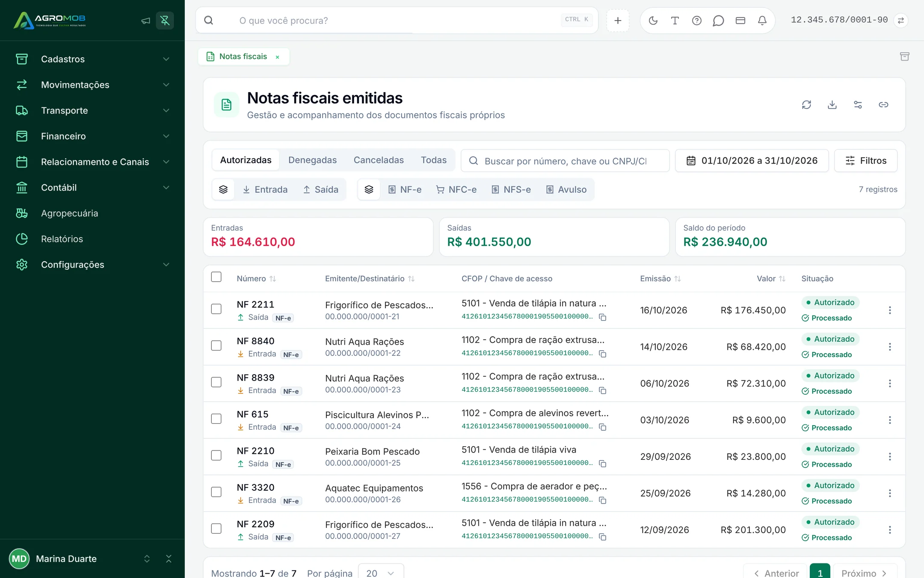The width and height of the screenshot is (924, 578).
Task: Download the notas fiscais list
Action: (832, 105)
